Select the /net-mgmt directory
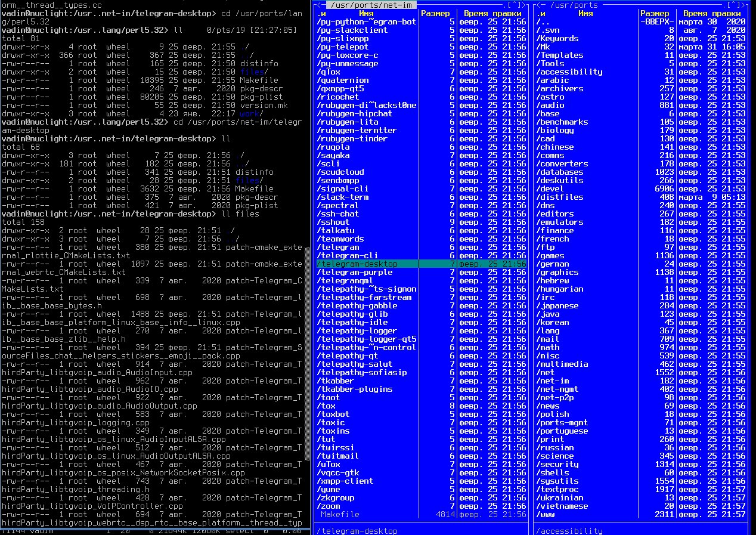Screen dimensions: 756x535 point(641,389)
